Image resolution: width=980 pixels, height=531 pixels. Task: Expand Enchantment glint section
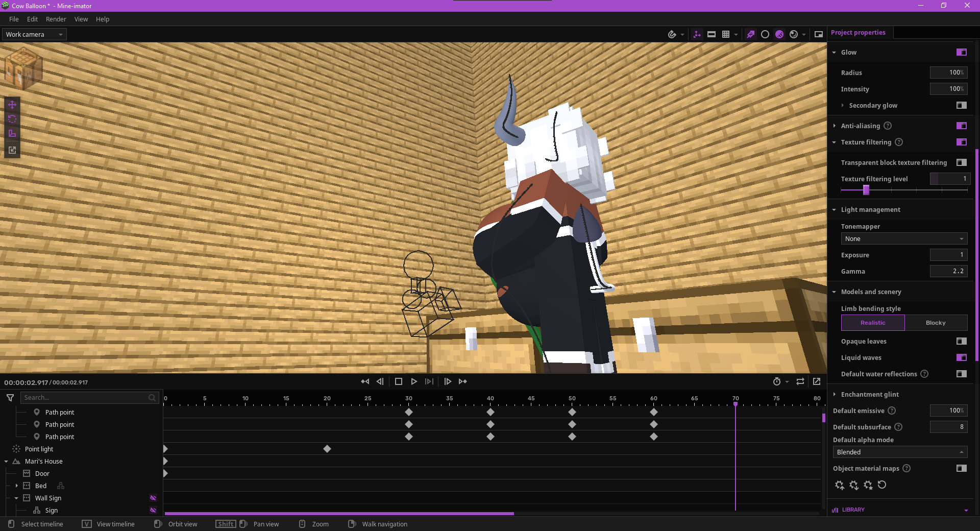[x=834, y=394]
